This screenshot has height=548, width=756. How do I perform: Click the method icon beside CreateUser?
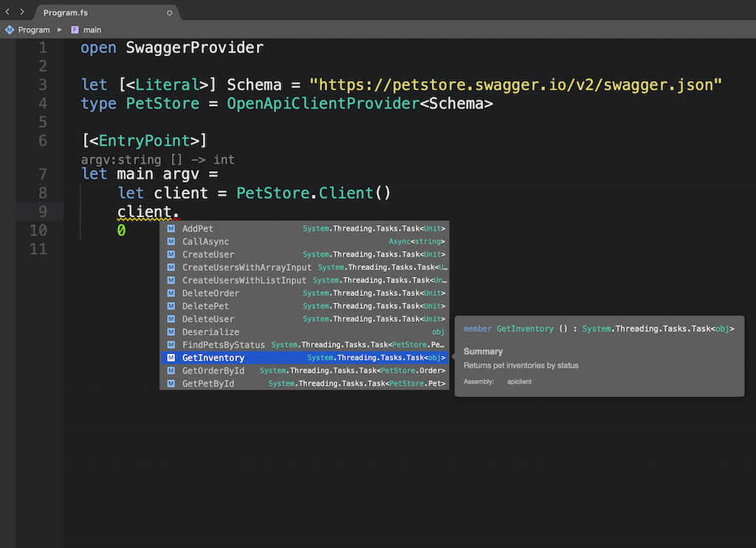(171, 254)
